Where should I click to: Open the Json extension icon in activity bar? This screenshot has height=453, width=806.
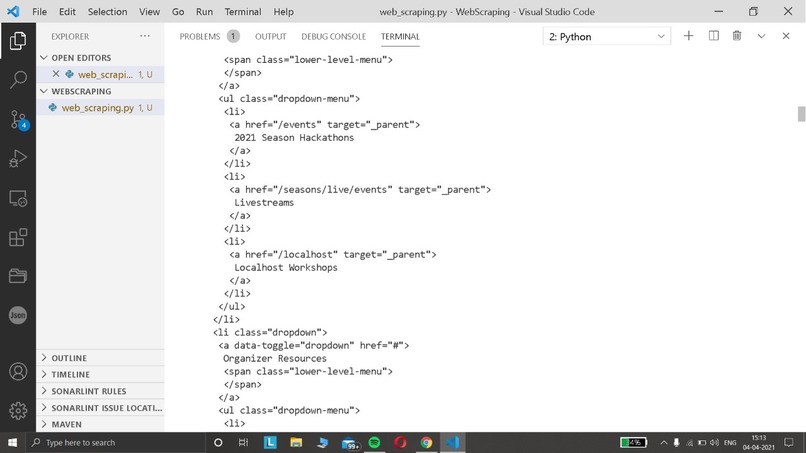click(18, 315)
